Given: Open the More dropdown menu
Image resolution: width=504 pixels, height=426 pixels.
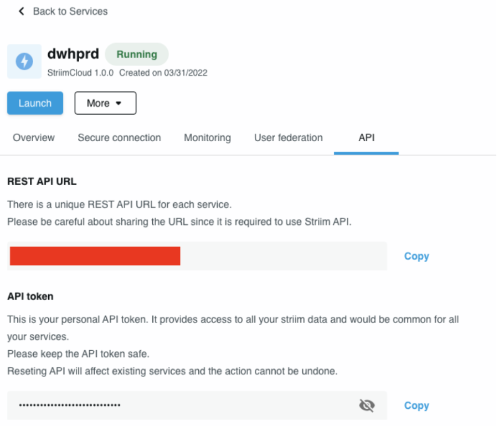Looking at the screenshot, I should [105, 103].
